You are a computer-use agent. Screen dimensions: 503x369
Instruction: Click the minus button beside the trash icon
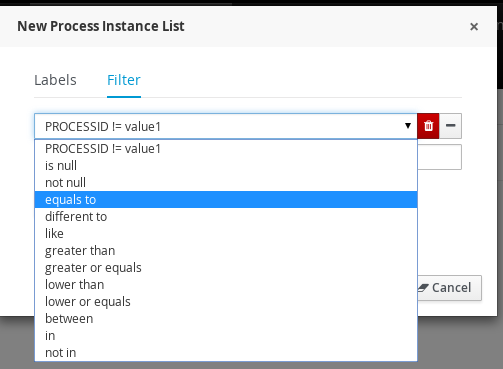[x=450, y=126]
